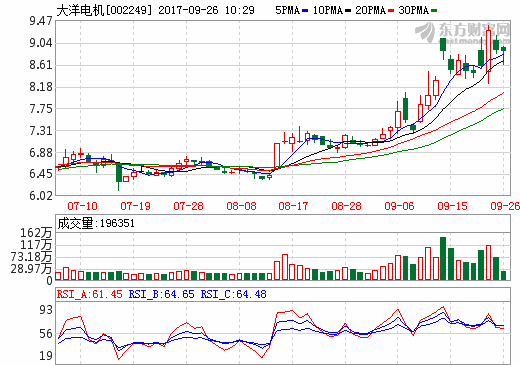Select the 08-28 date marker

click(x=346, y=206)
